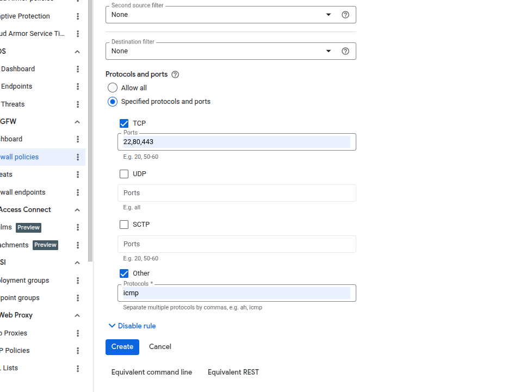532x392 pixels.
Task: Open three-dot menu next to firewall policies
Action: click(x=78, y=157)
